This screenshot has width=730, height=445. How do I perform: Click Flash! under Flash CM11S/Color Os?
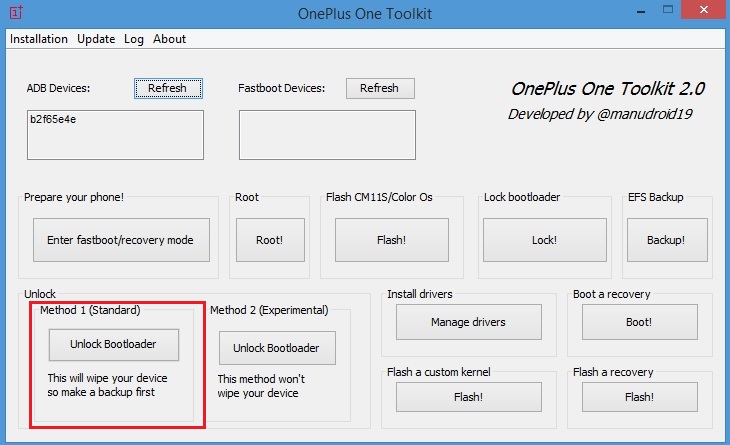392,240
